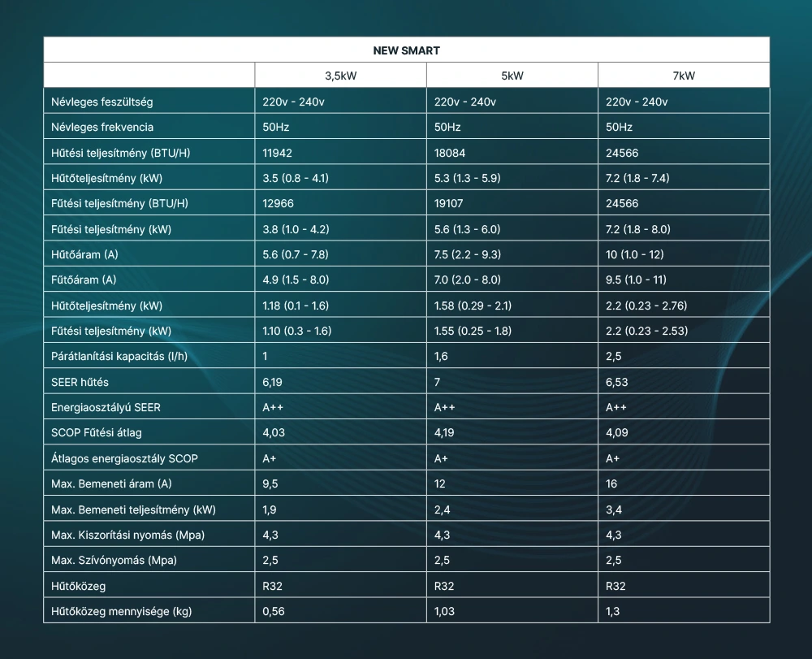Viewport: 812px width, 659px height.
Task: Select the Párátlanítási kapacitás (l/h) row label
Action: pyautogui.click(x=119, y=356)
